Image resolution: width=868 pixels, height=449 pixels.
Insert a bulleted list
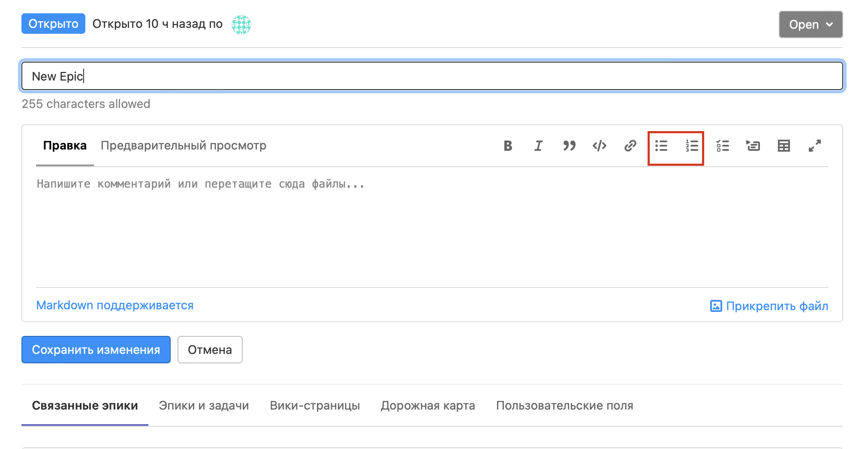click(x=661, y=146)
